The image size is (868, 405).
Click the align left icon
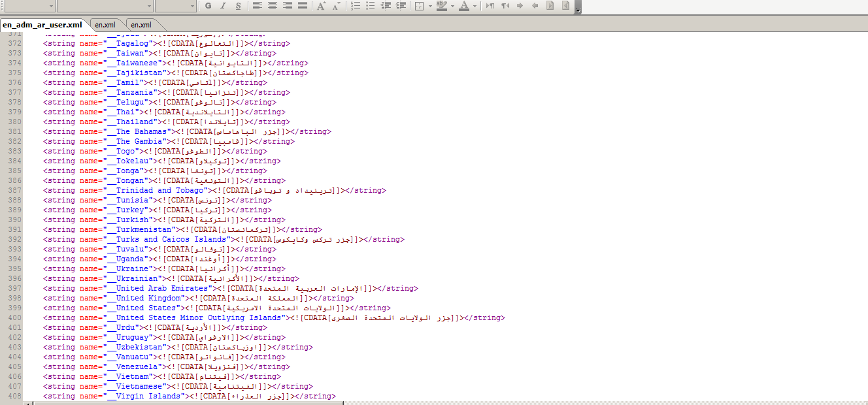click(x=257, y=6)
